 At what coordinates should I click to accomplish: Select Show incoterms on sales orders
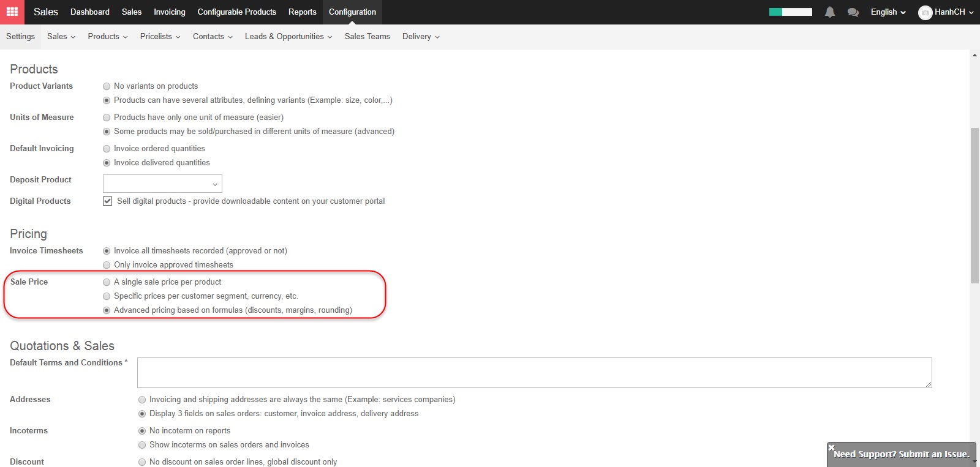pyautogui.click(x=142, y=445)
